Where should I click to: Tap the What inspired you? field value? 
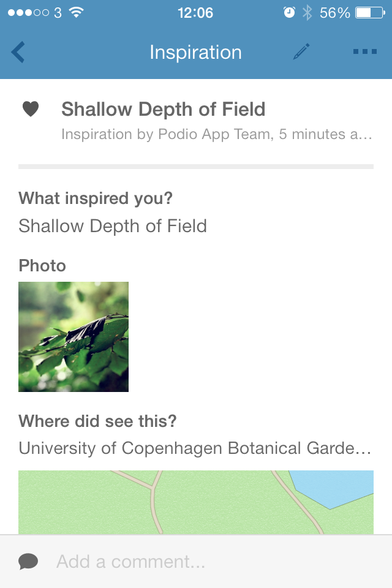[x=113, y=226]
